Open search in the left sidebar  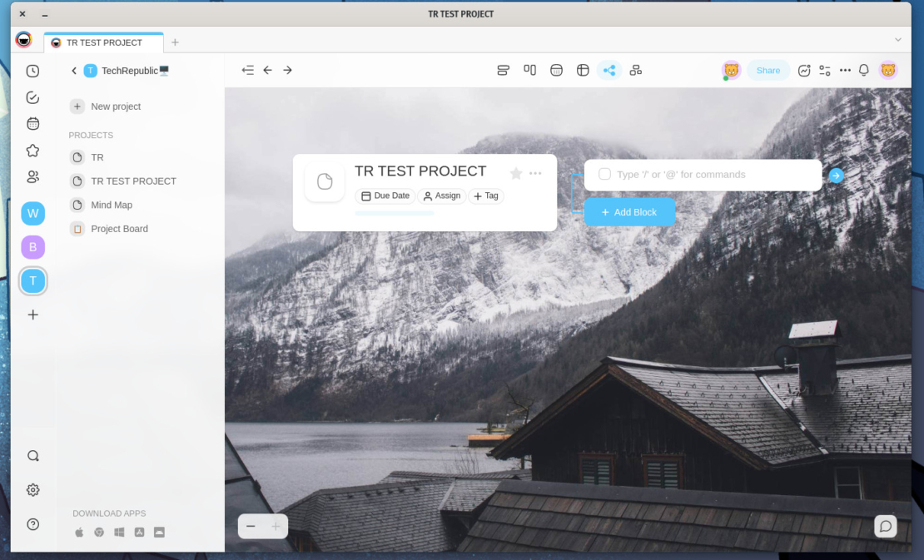(x=32, y=455)
